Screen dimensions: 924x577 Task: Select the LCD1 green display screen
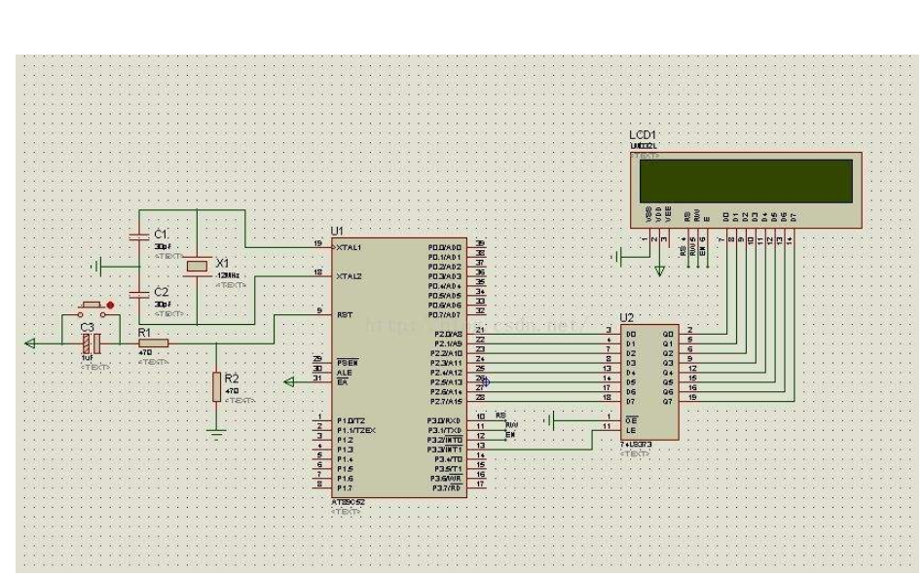click(746, 181)
